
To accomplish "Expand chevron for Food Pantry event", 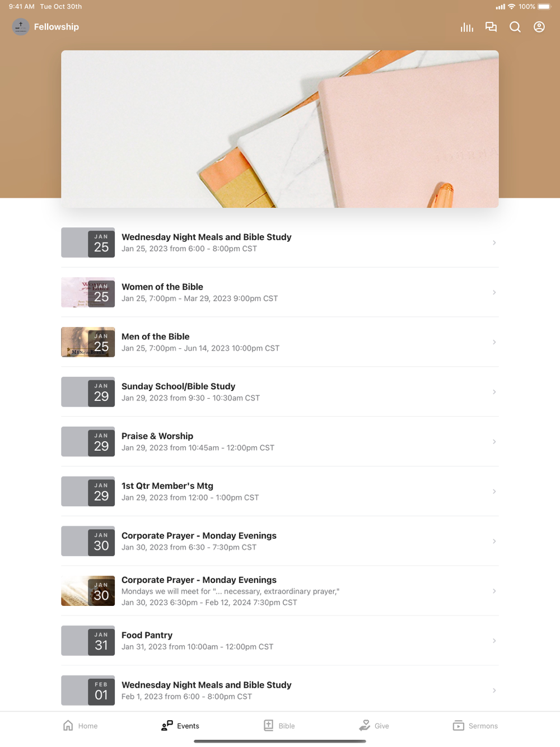I will (x=494, y=641).
